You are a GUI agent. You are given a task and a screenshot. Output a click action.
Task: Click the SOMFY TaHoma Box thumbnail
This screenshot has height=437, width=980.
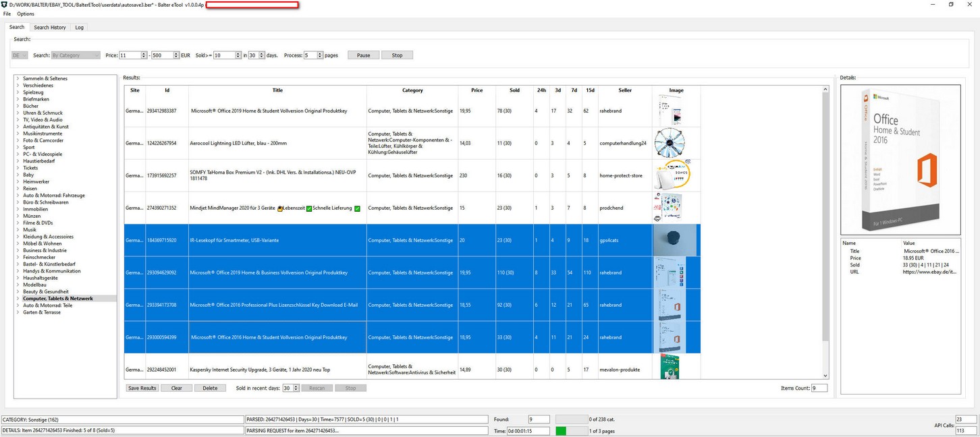[x=672, y=175]
